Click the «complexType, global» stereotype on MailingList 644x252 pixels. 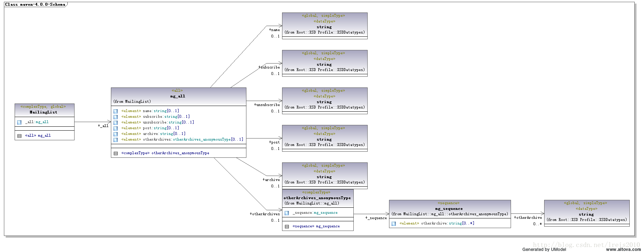point(43,106)
